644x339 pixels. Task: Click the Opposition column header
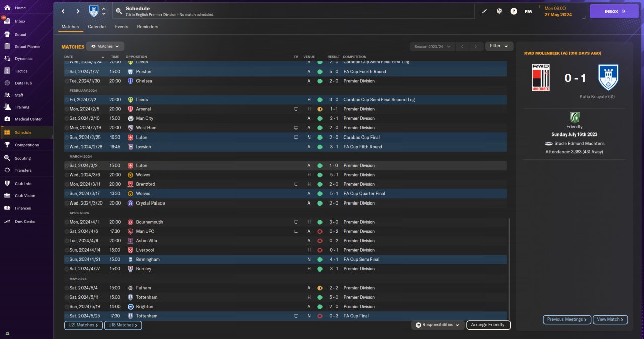tap(136, 57)
